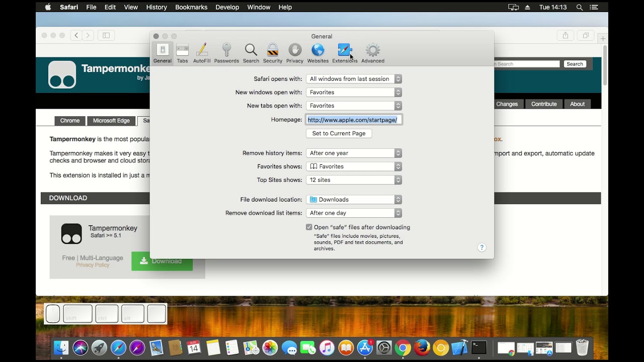
Task: Open the AutoFill preferences pane
Action: coord(202,53)
